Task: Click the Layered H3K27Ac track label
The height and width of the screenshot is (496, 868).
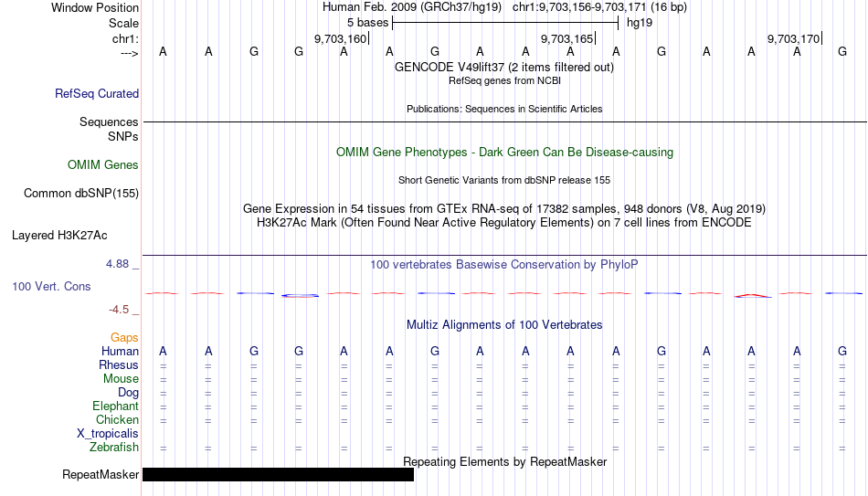Action: (x=59, y=236)
